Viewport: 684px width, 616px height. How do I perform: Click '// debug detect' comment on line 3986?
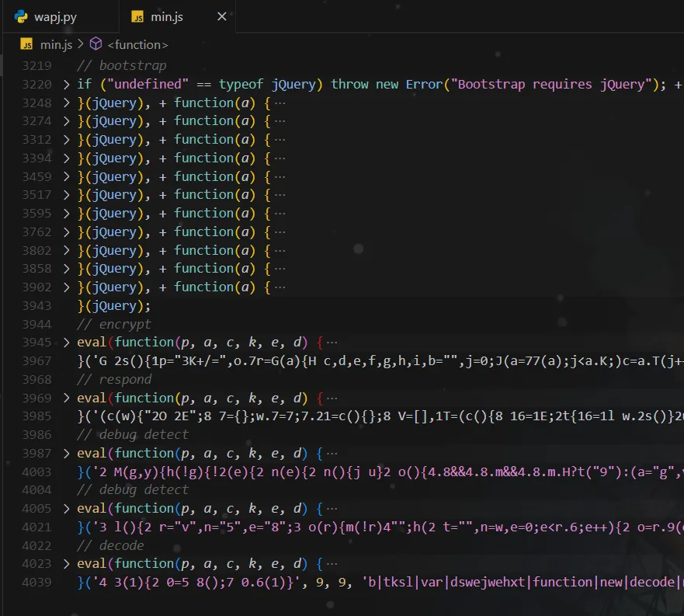click(x=133, y=435)
